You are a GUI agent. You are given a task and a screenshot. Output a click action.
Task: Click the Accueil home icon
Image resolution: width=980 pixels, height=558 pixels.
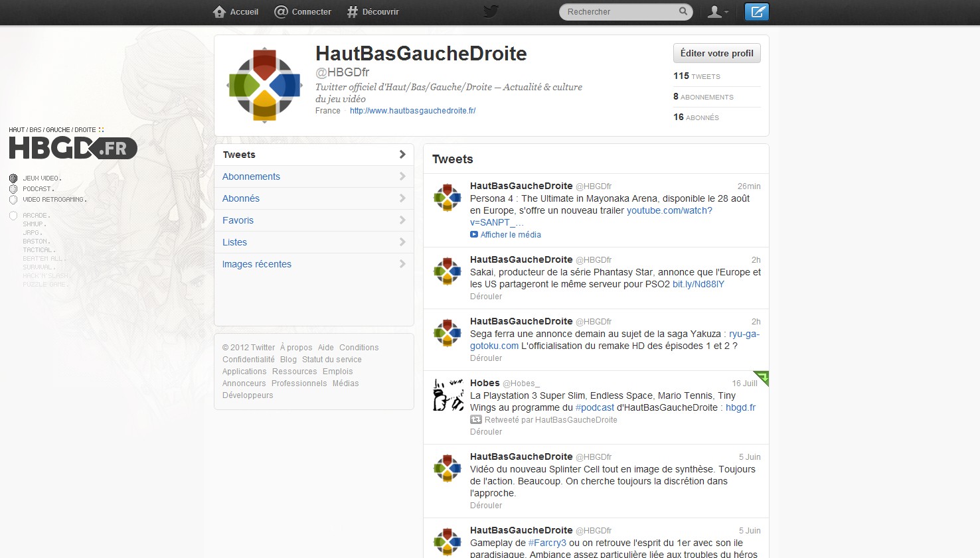(x=220, y=12)
